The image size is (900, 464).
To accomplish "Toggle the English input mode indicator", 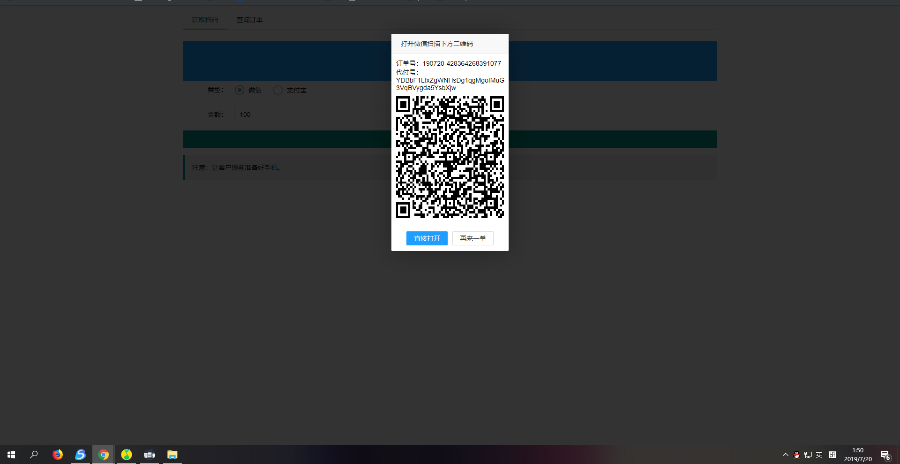I will [820, 455].
